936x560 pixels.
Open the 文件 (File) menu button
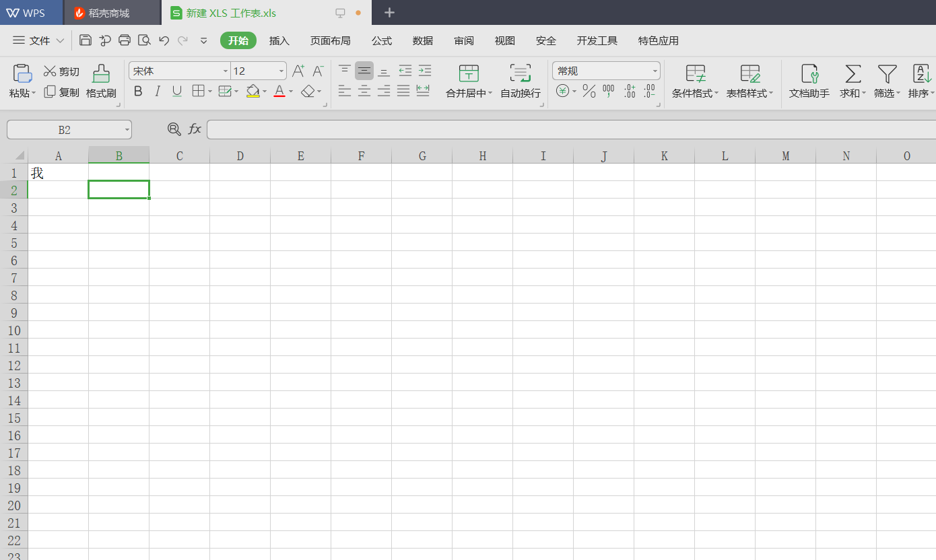39,41
